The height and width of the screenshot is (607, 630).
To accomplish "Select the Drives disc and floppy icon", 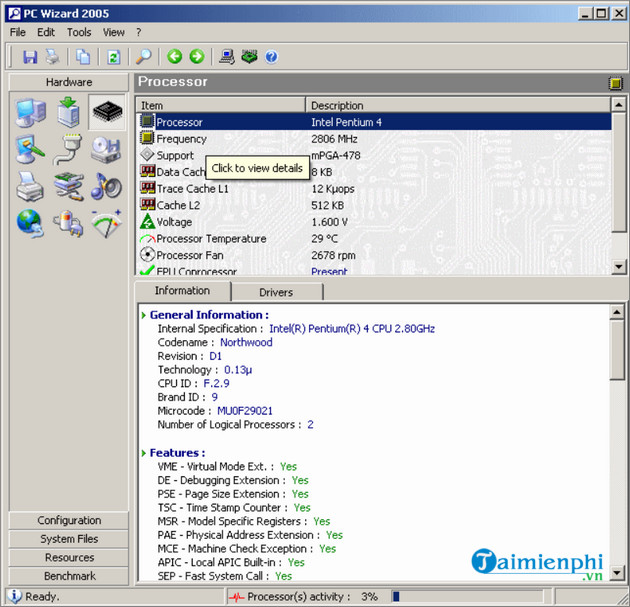I will 106,149.
